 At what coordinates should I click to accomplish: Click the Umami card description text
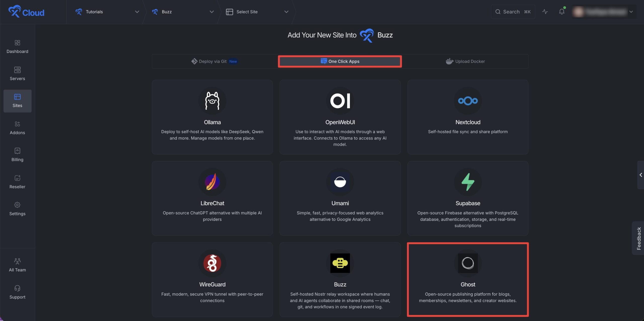340,216
